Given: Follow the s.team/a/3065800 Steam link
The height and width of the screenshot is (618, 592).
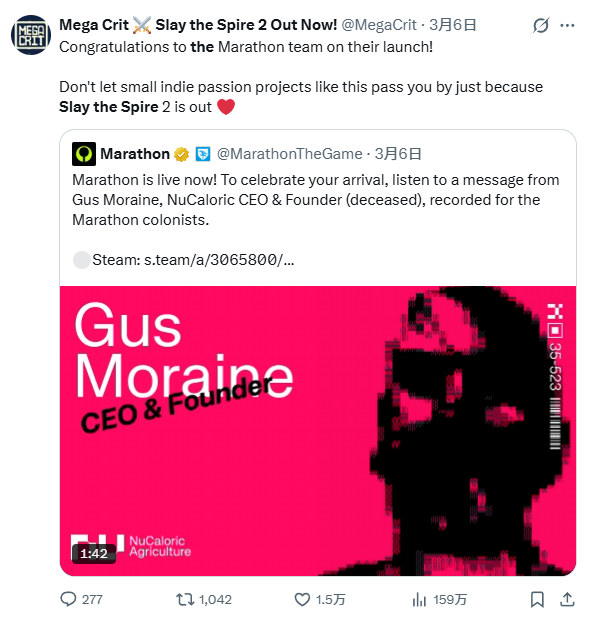Looking at the screenshot, I should 219,260.
